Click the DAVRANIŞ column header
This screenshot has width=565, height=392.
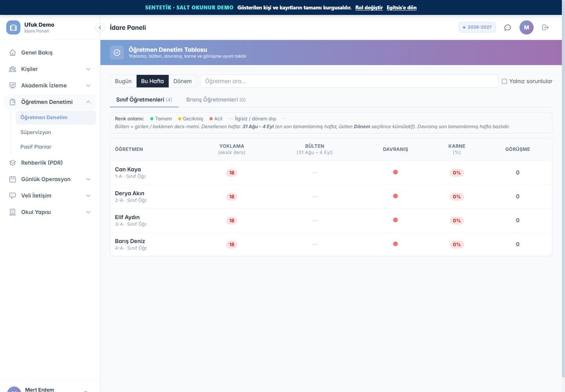(395, 149)
